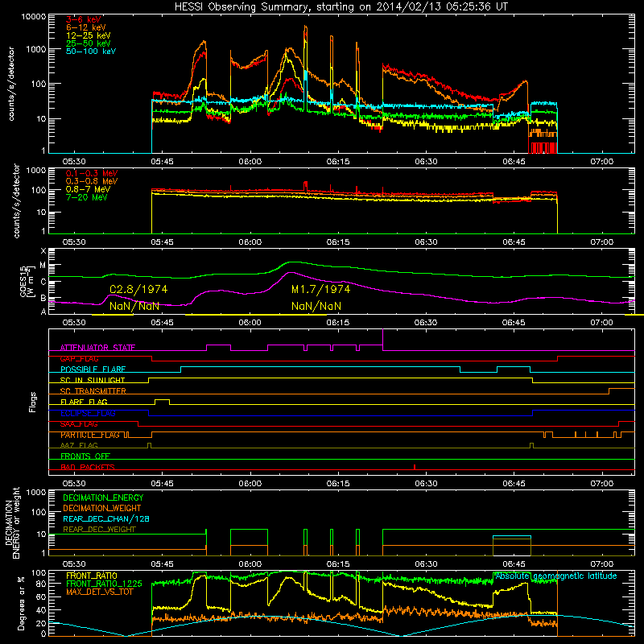
Task: Click the REAR_DEC_WEIGHT legend label
Action: click(99, 530)
